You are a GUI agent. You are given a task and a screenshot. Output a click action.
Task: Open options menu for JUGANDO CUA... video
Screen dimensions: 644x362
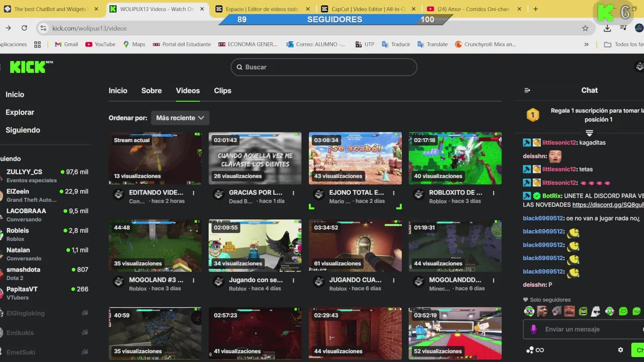pos(393,281)
